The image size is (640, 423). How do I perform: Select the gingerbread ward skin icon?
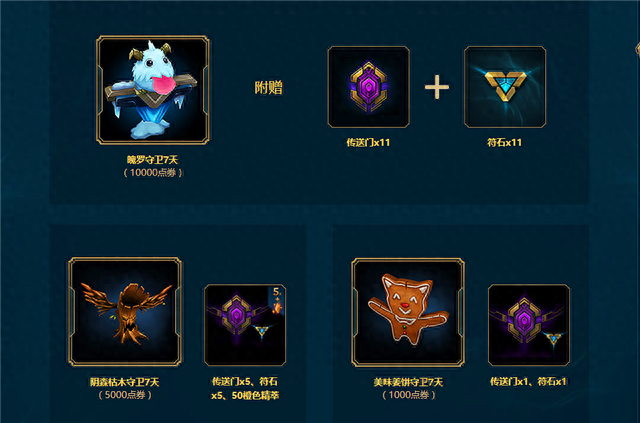[x=408, y=312]
